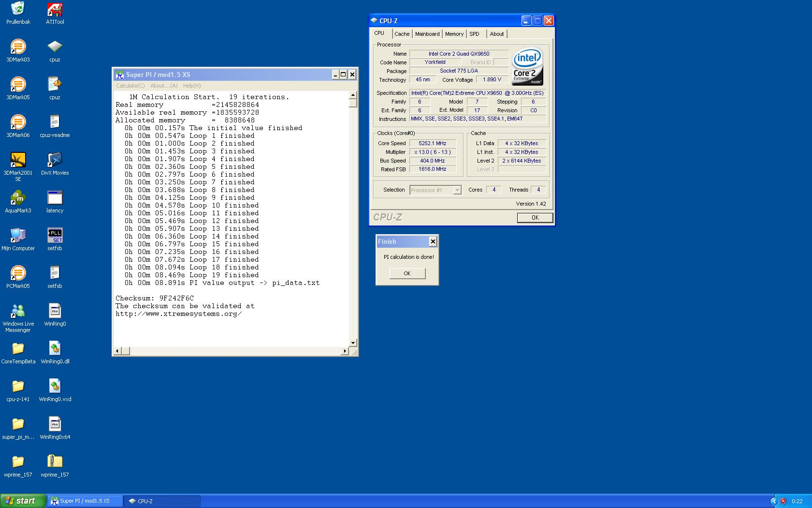Minimize the Super PI window
Image resolution: width=812 pixels, height=508 pixels.
coord(335,75)
